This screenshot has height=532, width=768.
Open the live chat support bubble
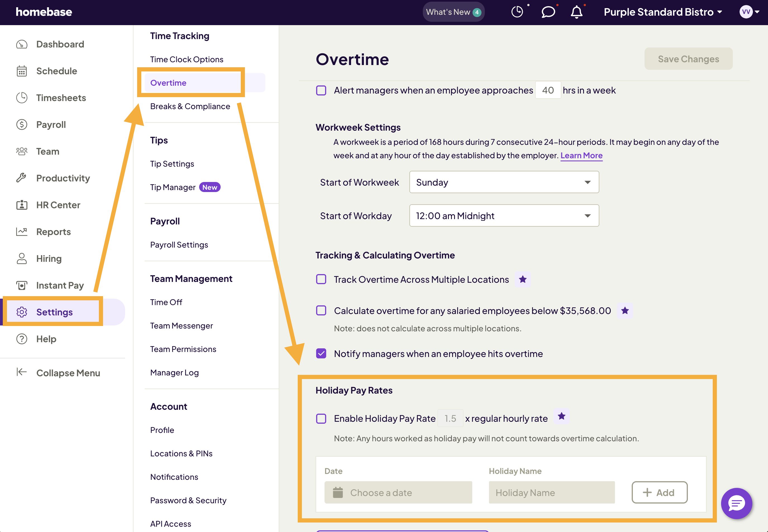(736, 503)
